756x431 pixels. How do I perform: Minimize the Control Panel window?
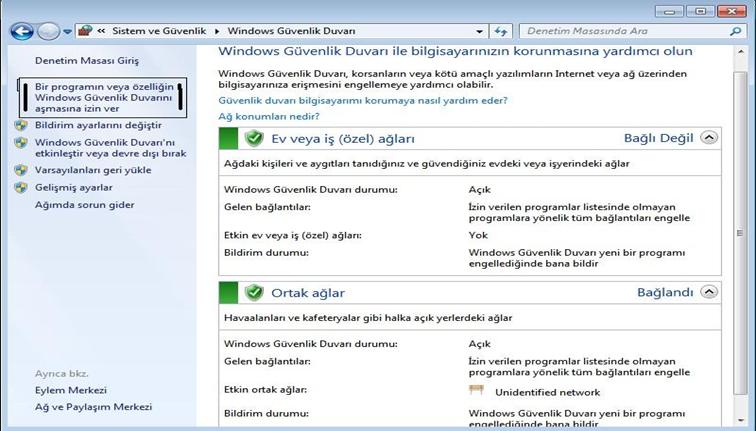pos(669,11)
